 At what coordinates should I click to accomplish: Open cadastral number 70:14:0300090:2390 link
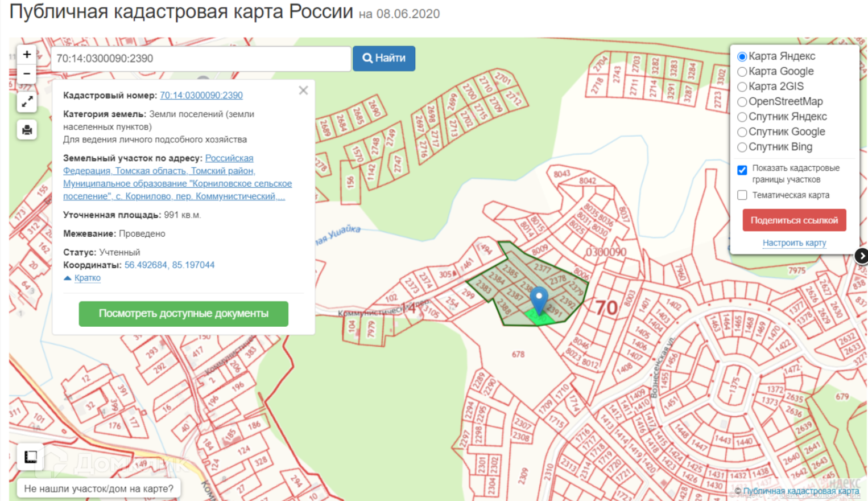click(x=201, y=96)
